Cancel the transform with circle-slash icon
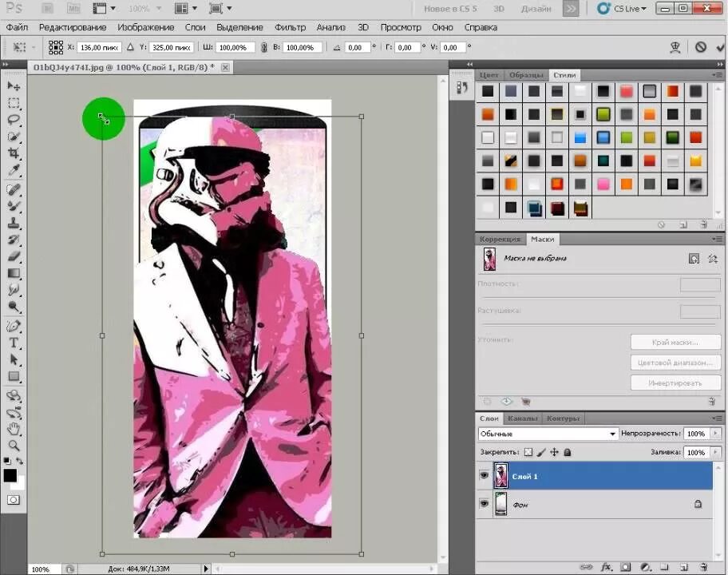This screenshot has height=575, width=728. (701, 47)
